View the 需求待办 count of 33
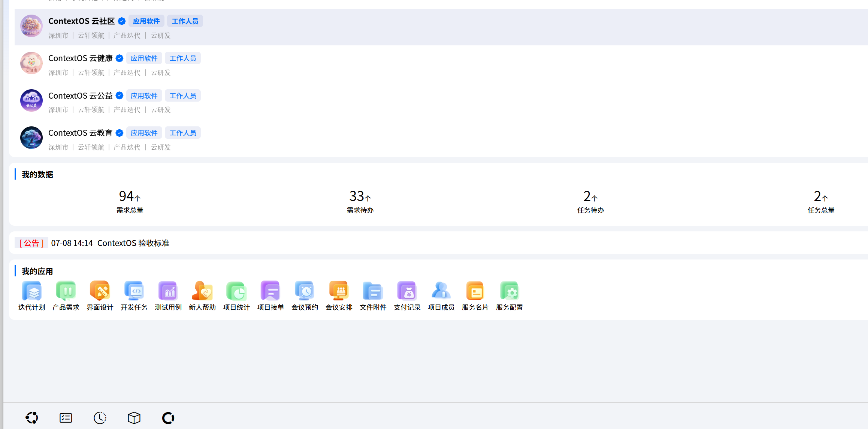The height and width of the screenshot is (429, 868). tap(360, 202)
